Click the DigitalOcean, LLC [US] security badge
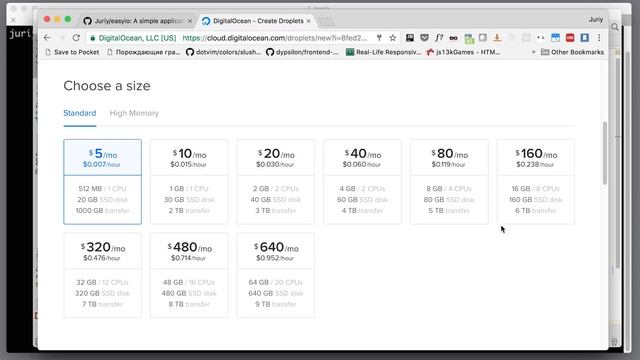Screen dimensions: 640x360 point(133,38)
